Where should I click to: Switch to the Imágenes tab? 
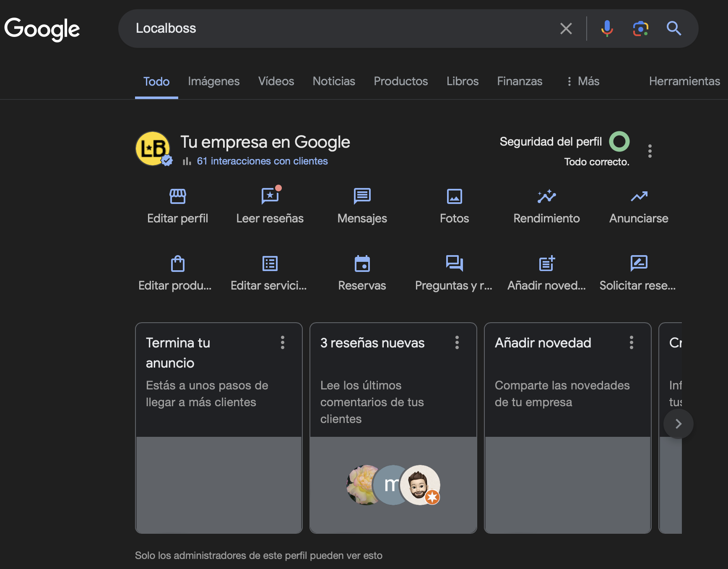213,81
